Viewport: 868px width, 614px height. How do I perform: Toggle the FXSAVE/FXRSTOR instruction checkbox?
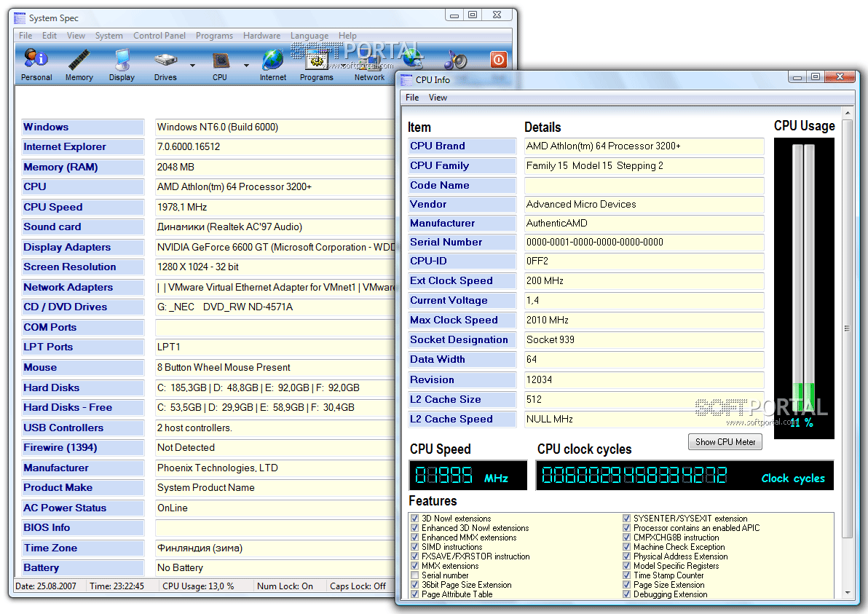pos(414,556)
